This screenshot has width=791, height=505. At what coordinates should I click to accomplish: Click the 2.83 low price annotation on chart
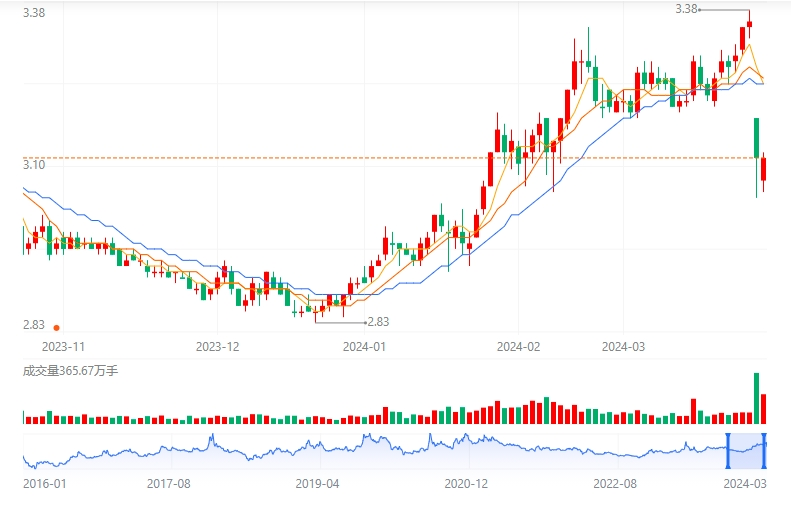(378, 321)
